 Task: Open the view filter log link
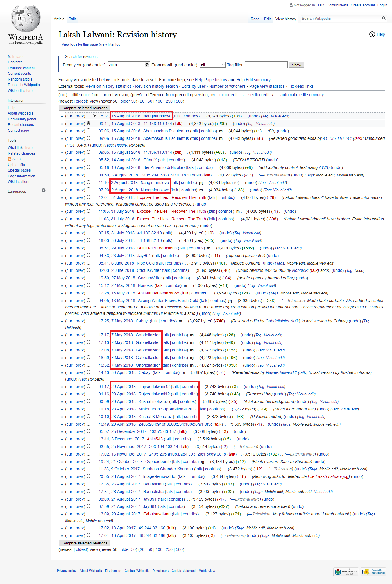point(110,44)
